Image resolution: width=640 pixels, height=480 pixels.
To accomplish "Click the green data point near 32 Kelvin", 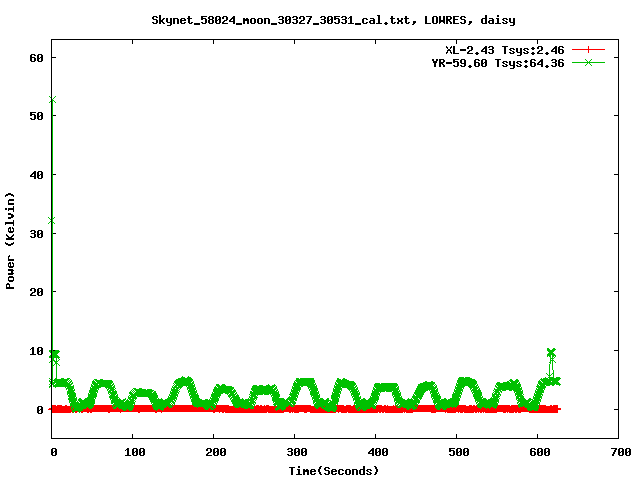I will coord(51,221).
